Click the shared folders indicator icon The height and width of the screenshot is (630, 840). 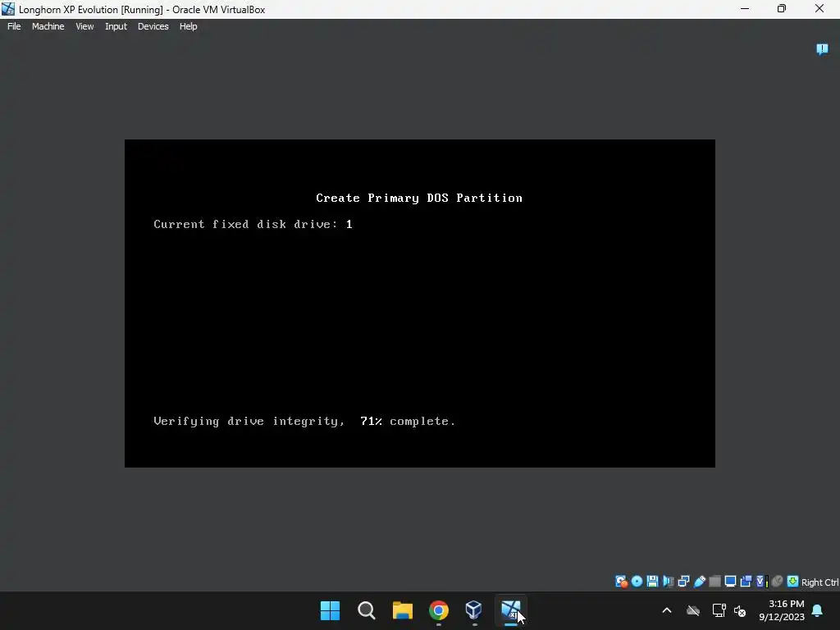click(x=714, y=582)
